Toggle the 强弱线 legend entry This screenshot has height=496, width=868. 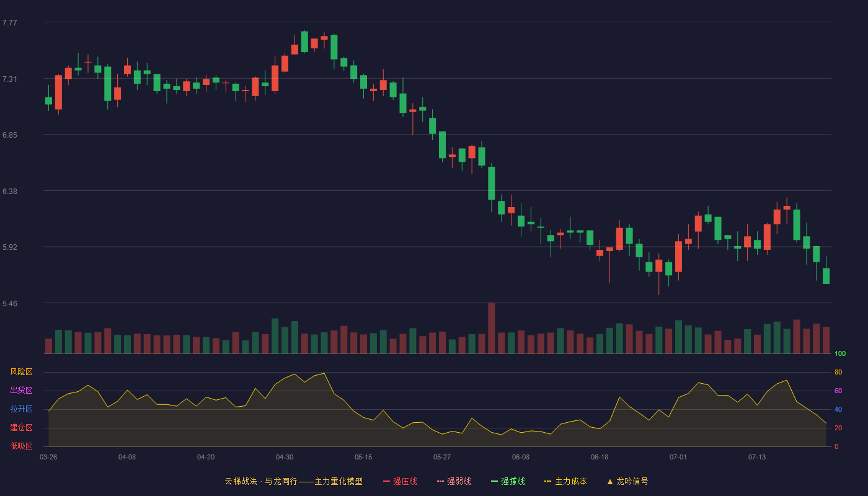(454, 481)
